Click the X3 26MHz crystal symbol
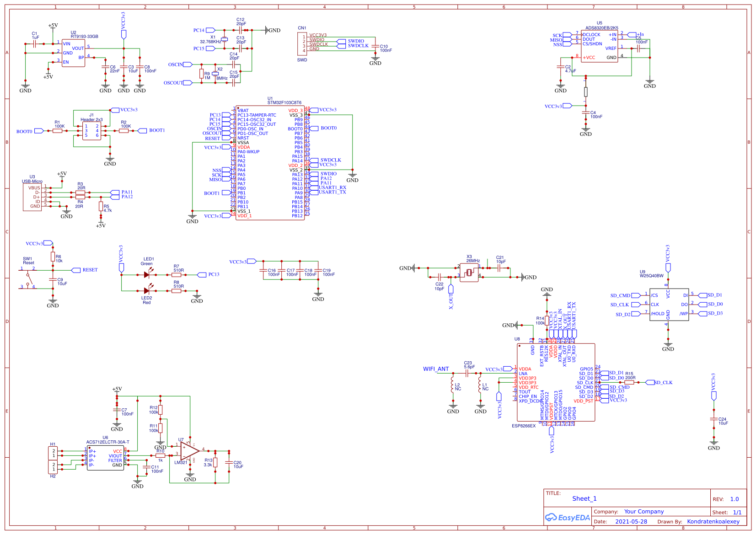Screen dimensions: 756x535 point(469,273)
